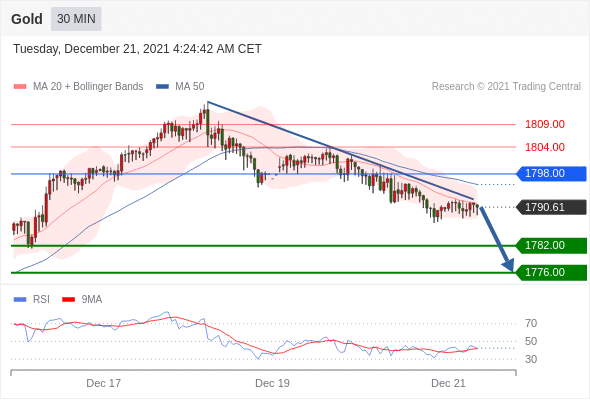Click the red 9MA legend swatch
This screenshot has width=590, height=400.
coord(68,300)
